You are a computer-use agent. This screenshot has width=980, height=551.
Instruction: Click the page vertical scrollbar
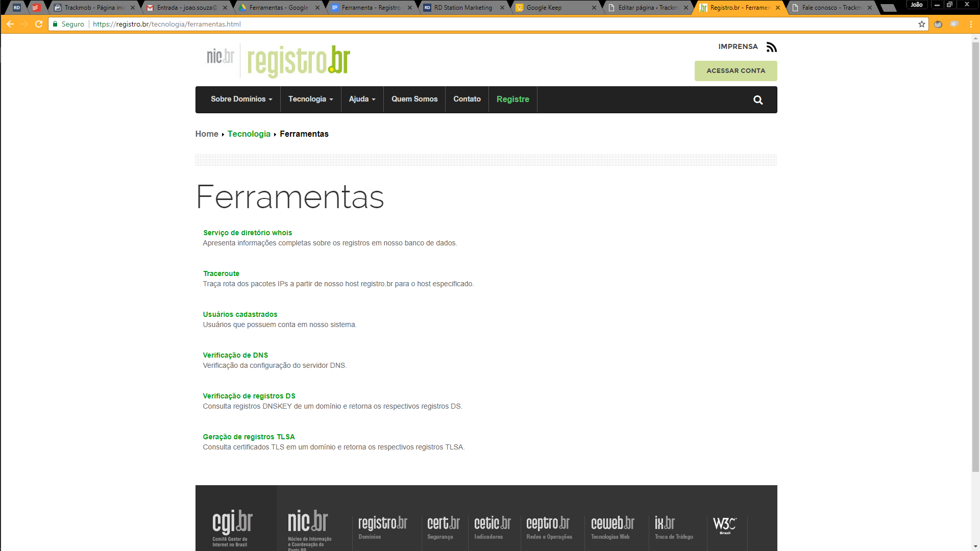click(x=975, y=255)
